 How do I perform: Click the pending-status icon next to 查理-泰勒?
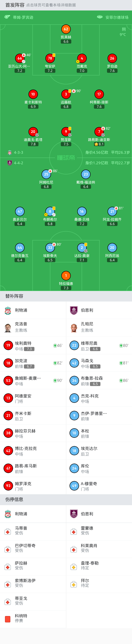pos(74,567)
